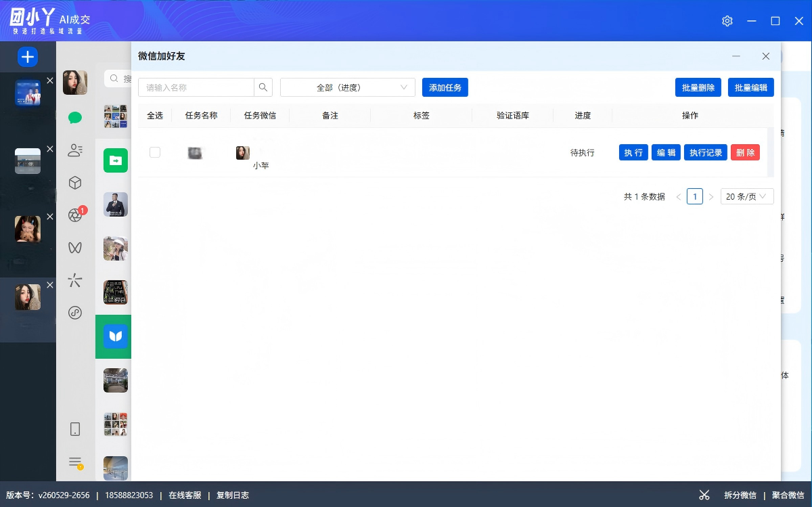This screenshot has height=507, width=812.
Task: Click the 待执行 status cell
Action: click(x=583, y=153)
